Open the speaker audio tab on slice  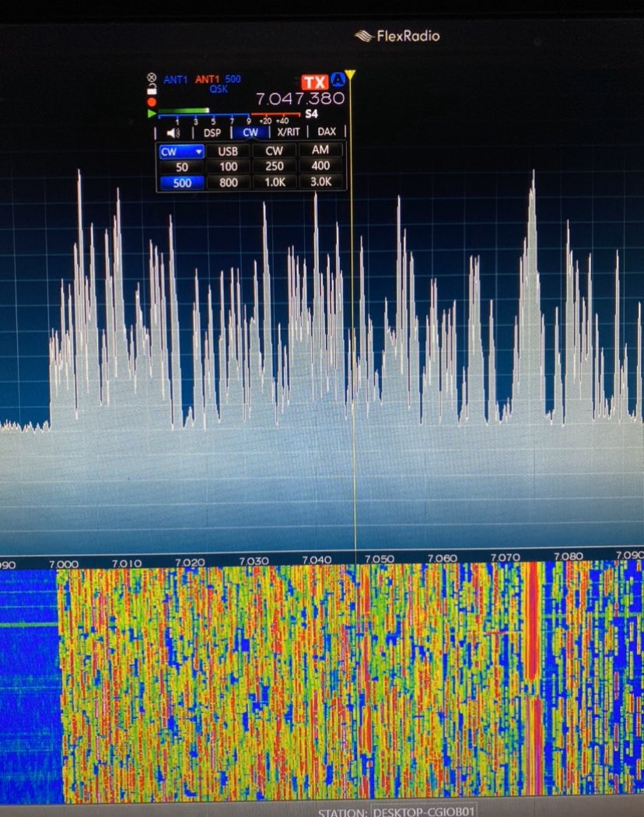click(x=173, y=133)
